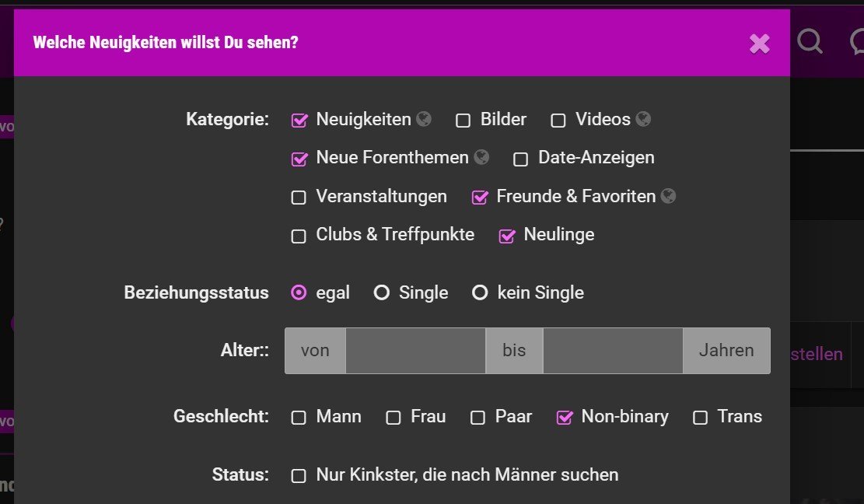Uncheck Non-binary under Geschlecht
The height and width of the screenshot is (504, 864).
[x=565, y=418]
